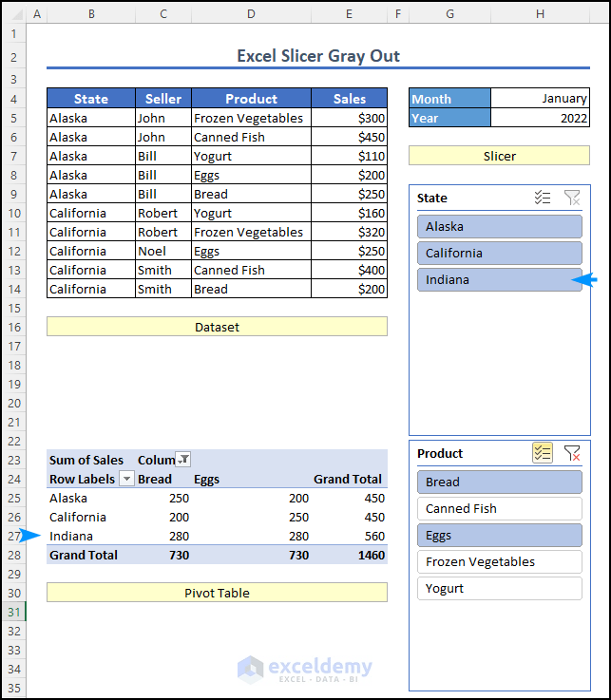The width and height of the screenshot is (611, 700).
Task: Select column B header
Action: [x=91, y=14]
